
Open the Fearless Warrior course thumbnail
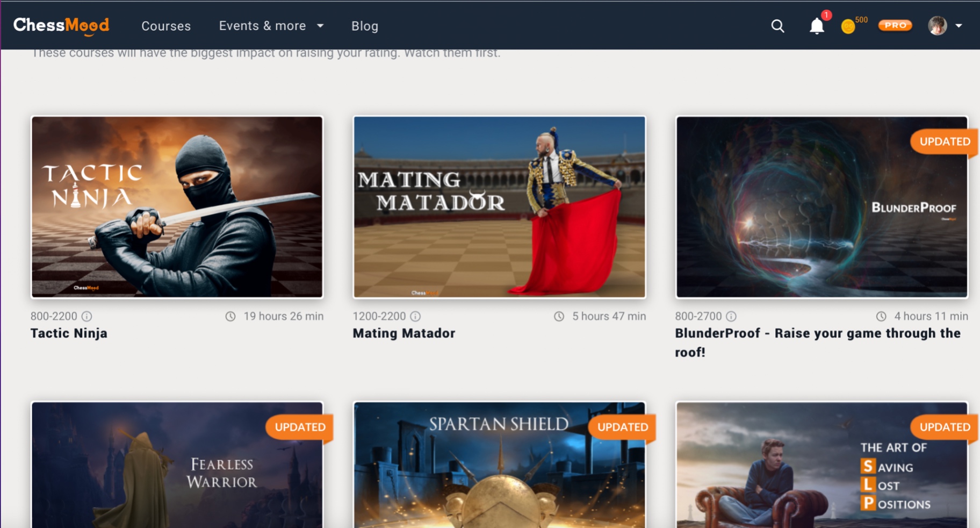tap(177, 465)
